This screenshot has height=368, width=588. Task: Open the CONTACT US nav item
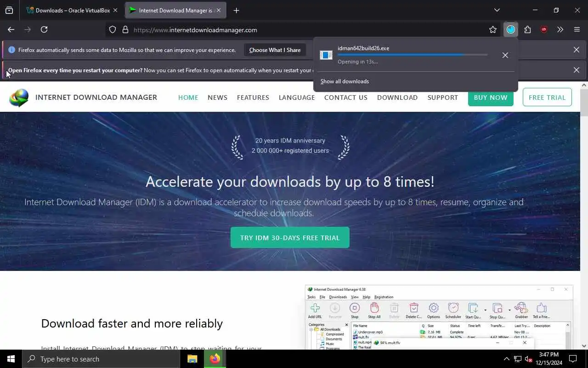coord(346,98)
